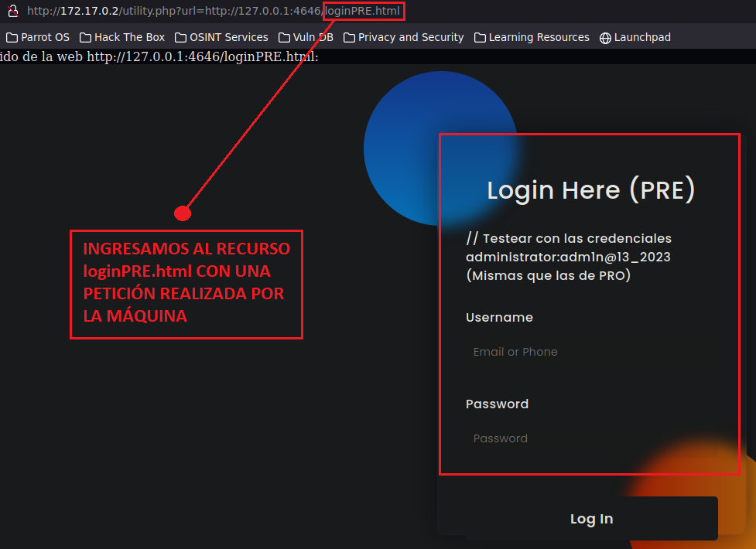The image size is (756, 549).
Task: Click the highlighted loginPRE.html in the URL
Action: coord(363,11)
